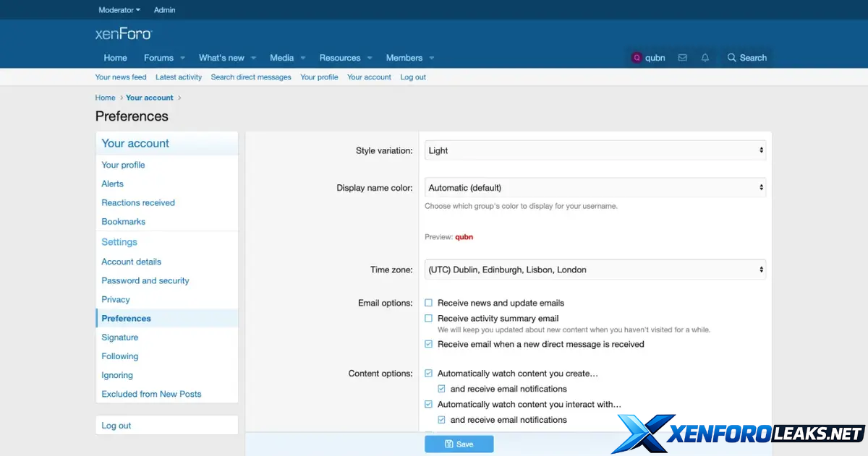Viewport: 868px width, 456px height.
Task: Expand the Media menu arrow
Action: click(x=303, y=58)
